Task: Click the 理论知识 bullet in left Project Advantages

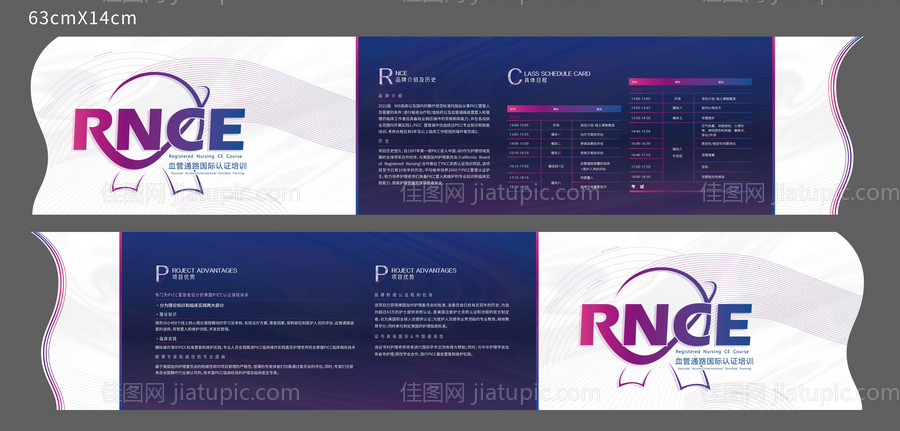Action: (167, 312)
